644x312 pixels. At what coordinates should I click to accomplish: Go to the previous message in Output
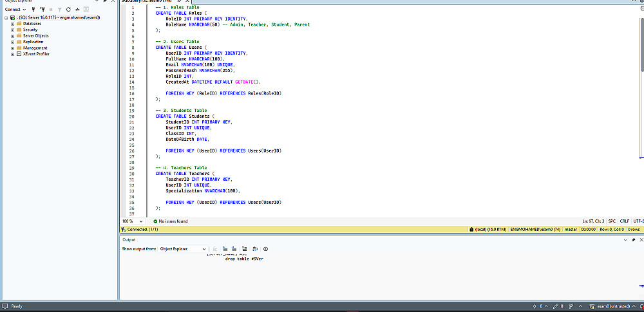[225, 249]
